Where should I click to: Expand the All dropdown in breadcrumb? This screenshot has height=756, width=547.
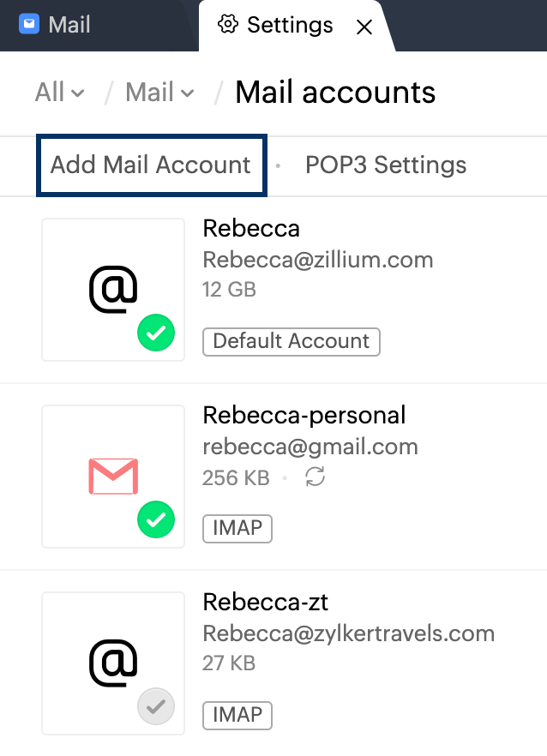tap(59, 93)
